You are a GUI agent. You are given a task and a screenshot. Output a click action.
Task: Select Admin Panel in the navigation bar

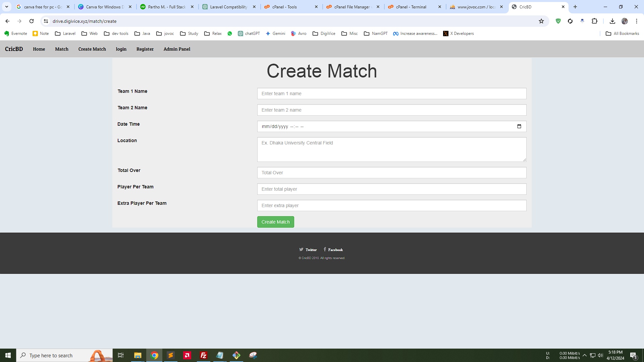pos(176,49)
